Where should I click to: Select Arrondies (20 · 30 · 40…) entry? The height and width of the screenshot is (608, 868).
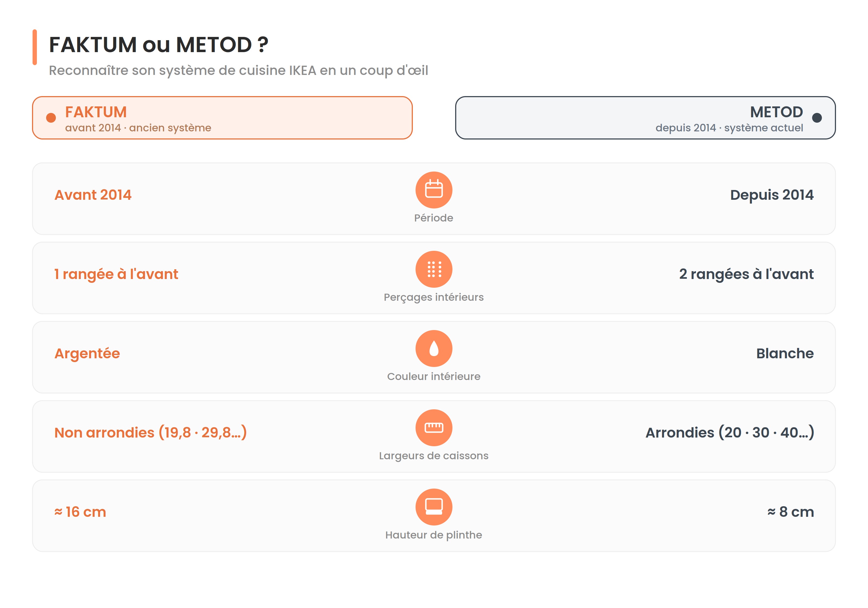coord(730,432)
